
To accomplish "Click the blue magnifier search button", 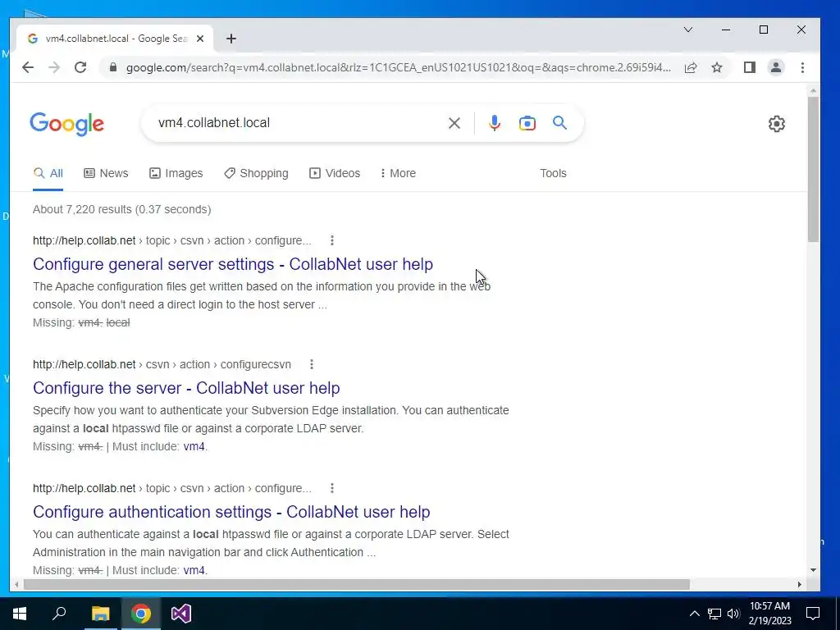I will tap(559, 123).
